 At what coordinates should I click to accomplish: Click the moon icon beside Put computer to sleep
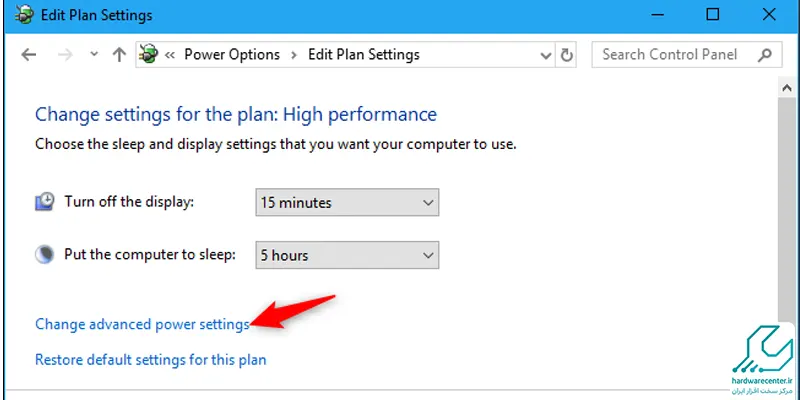coord(44,254)
